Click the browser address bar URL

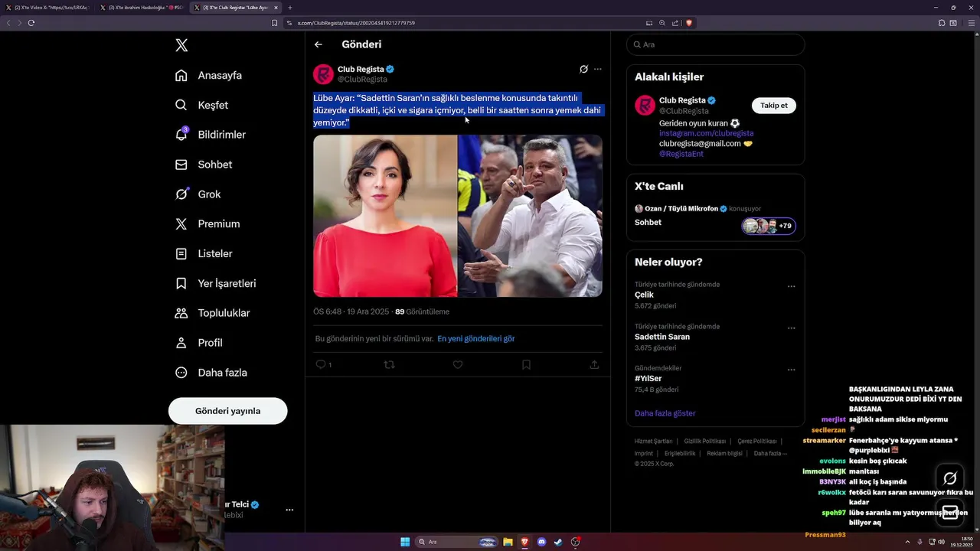[356, 23]
